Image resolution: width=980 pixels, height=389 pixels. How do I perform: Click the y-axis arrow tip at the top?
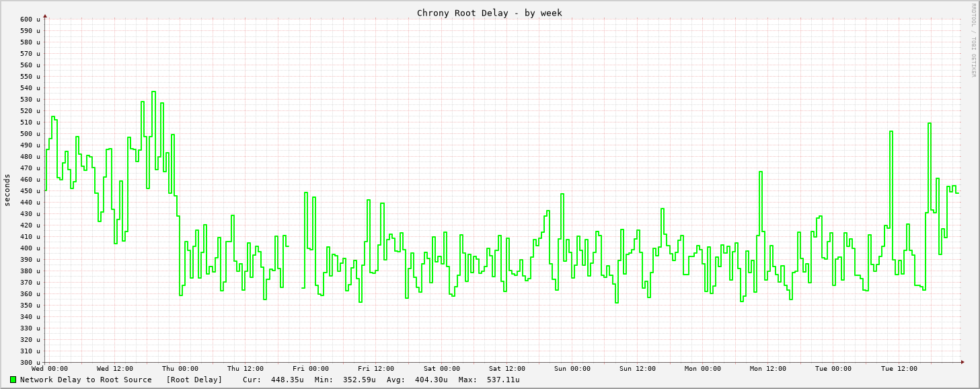45,15
